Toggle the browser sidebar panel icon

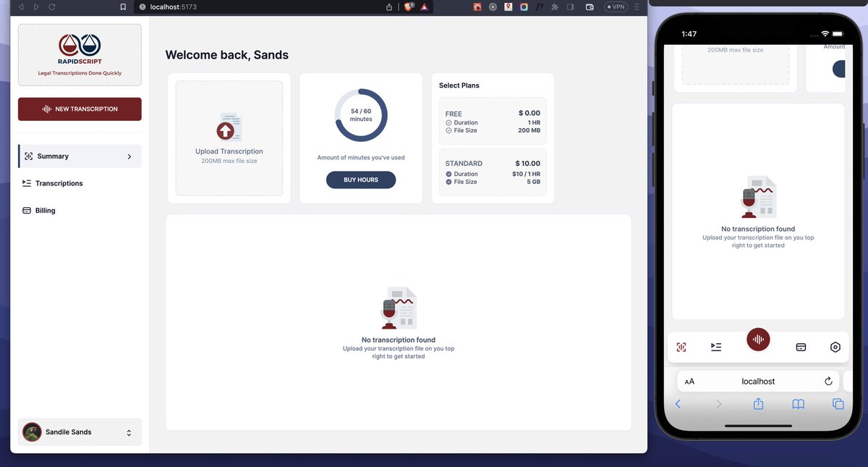(571, 7)
